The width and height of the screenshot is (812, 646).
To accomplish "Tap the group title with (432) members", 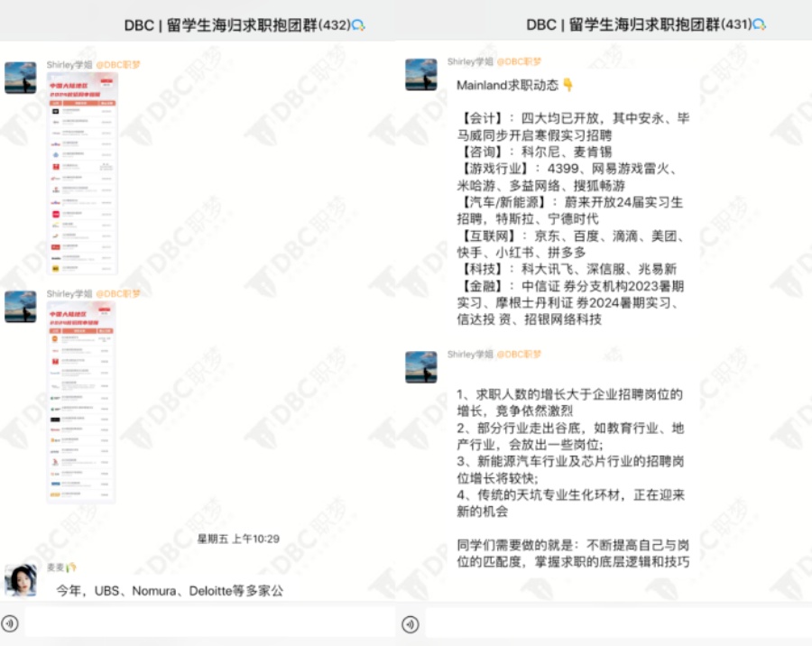I will [x=237, y=25].
